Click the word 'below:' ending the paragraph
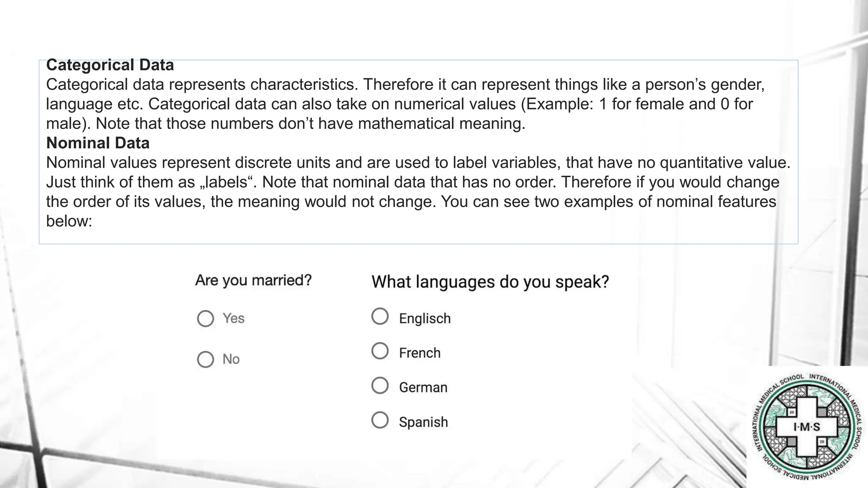The width and height of the screenshot is (868, 488). (x=69, y=221)
